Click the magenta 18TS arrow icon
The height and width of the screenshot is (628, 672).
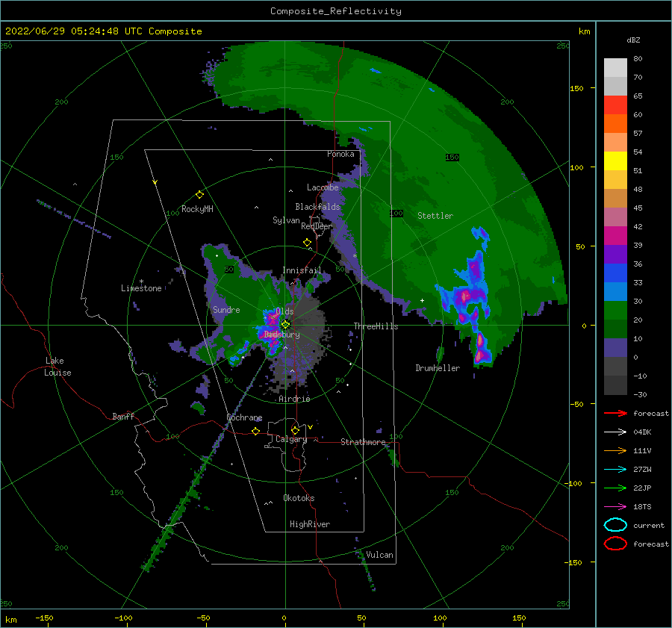click(615, 507)
